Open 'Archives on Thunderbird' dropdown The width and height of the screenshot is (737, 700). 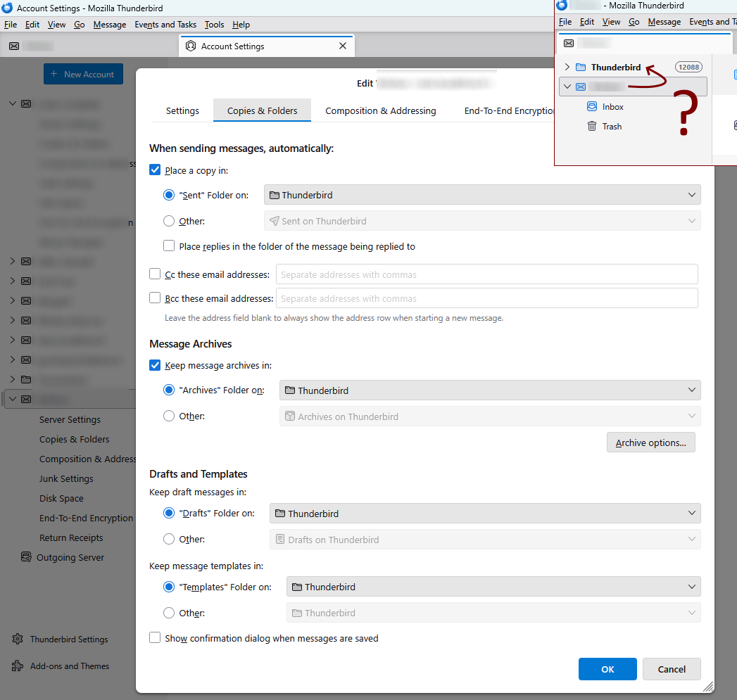[490, 416]
